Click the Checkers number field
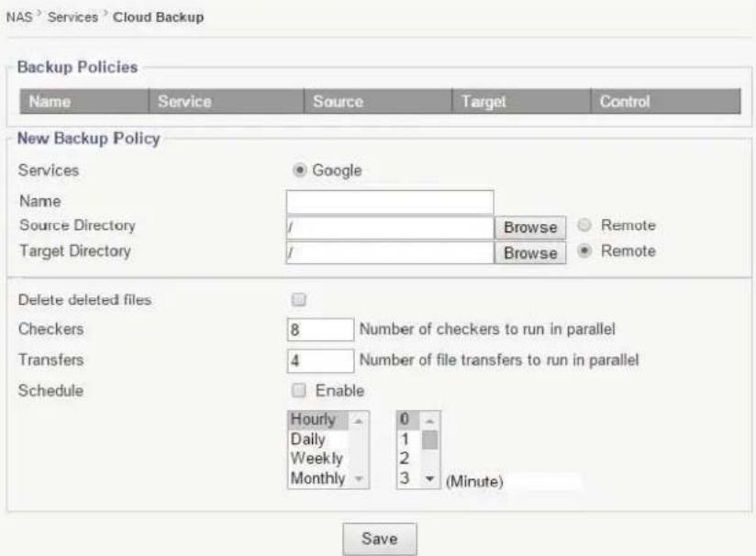Screen dimensions: 756x556 [320, 329]
